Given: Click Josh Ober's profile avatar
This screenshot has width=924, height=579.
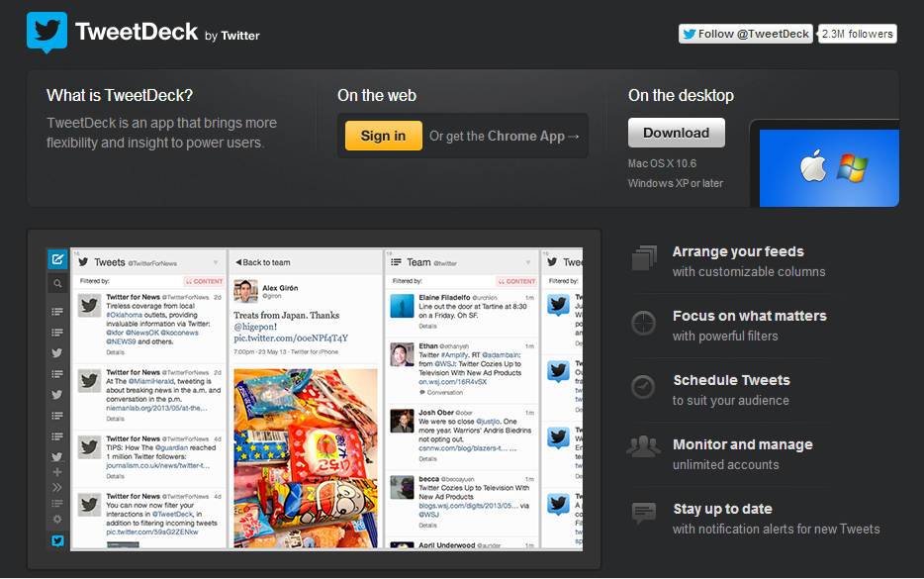Looking at the screenshot, I should [402, 421].
